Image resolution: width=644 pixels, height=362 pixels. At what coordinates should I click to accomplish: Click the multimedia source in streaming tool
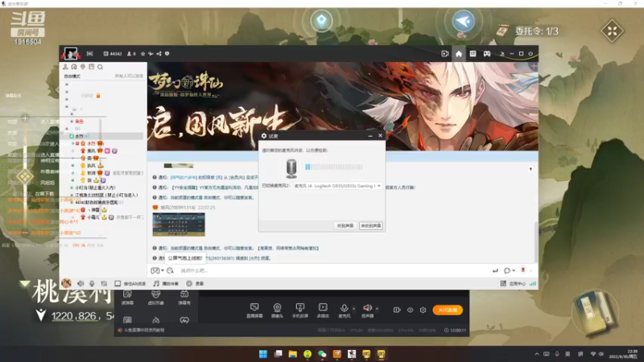(x=324, y=311)
